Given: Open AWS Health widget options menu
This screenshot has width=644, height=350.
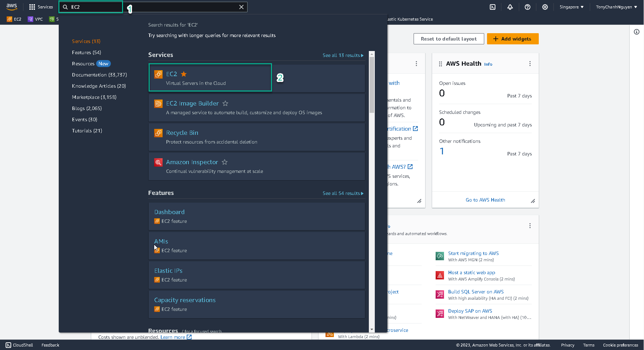Looking at the screenshot, I should 530,64.
